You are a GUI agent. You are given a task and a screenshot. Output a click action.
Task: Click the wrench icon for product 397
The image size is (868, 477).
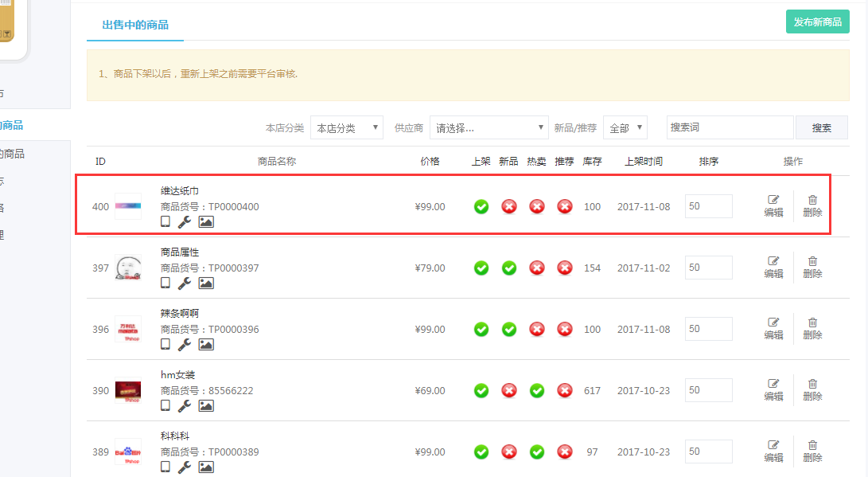point(184,283)
